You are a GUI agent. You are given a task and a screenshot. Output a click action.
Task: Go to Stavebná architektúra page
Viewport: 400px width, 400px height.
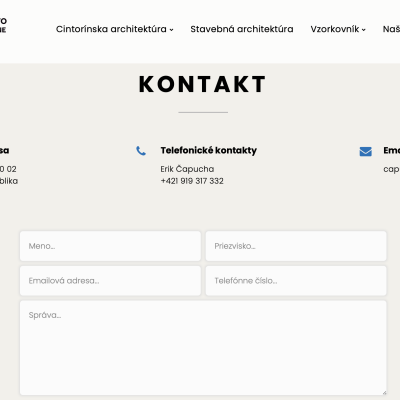[x=242, y=29]
